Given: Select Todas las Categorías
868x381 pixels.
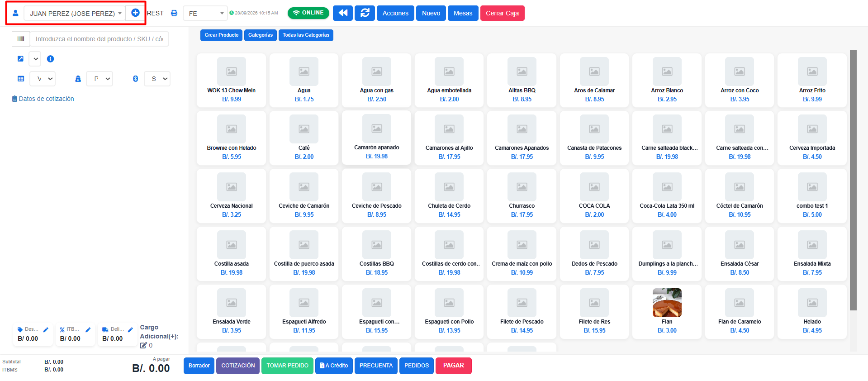Looking at the screenshot, I should pyautogui.click(x=306, y=35).
